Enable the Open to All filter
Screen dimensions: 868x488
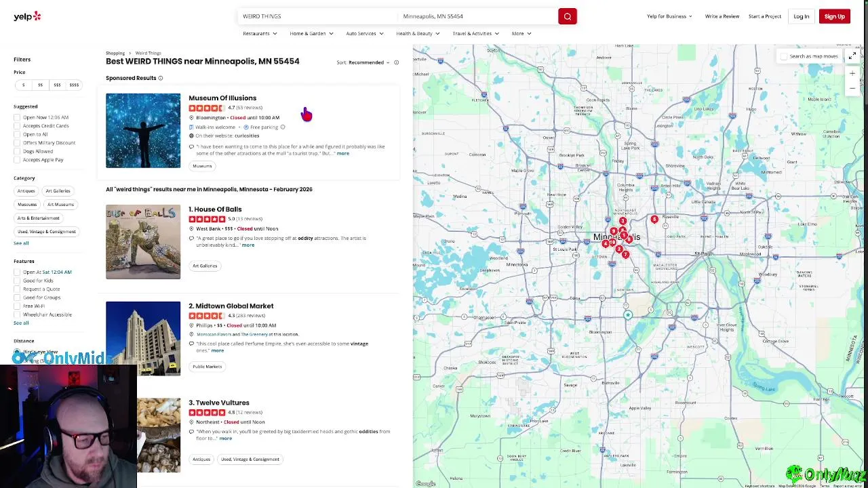pyautogui.click(x=17, y=134)
